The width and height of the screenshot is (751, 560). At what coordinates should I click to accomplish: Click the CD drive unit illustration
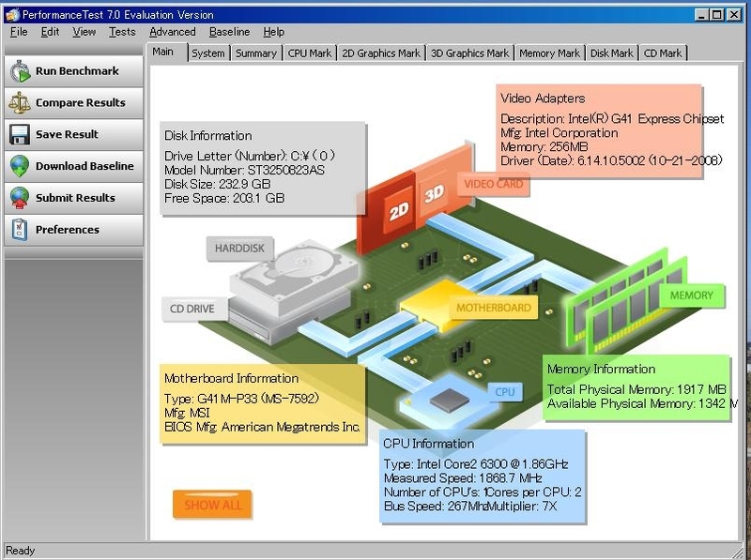287,318
